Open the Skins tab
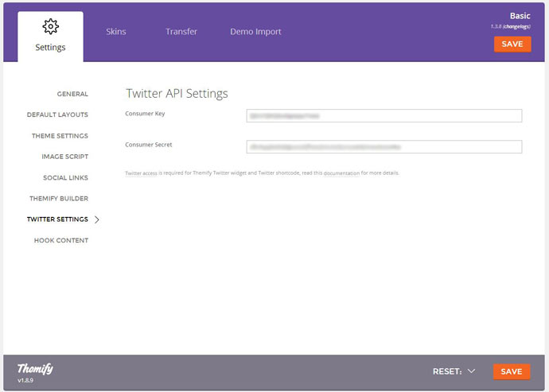 coord(116,32)
